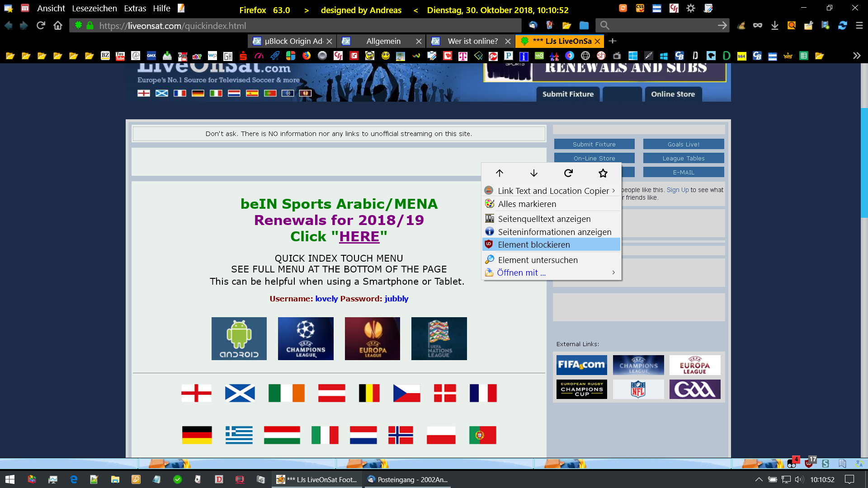Click the Goals Live! button
This screenshot has height=488, width=868.
(683, 144)
